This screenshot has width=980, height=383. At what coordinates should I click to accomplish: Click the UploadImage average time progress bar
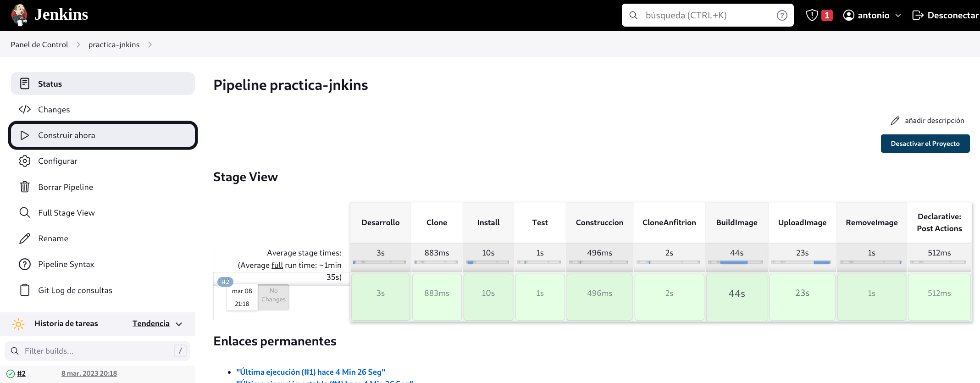[x=801, y=262]
